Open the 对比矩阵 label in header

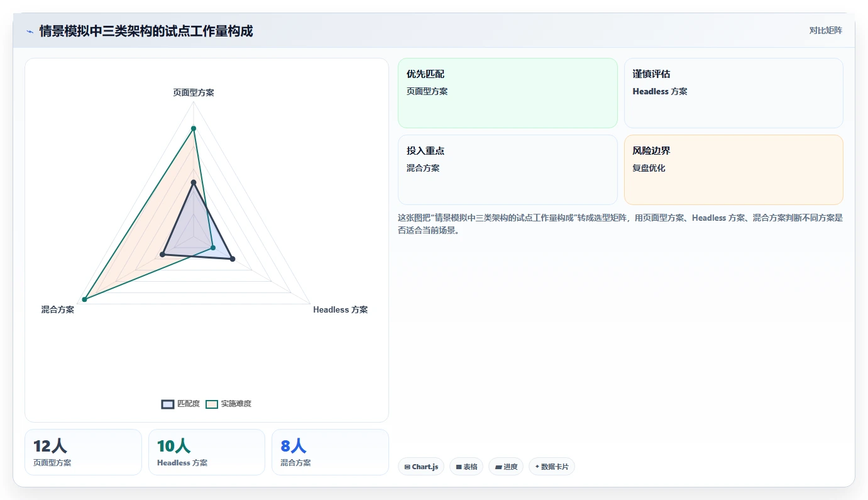pos(825,30)
